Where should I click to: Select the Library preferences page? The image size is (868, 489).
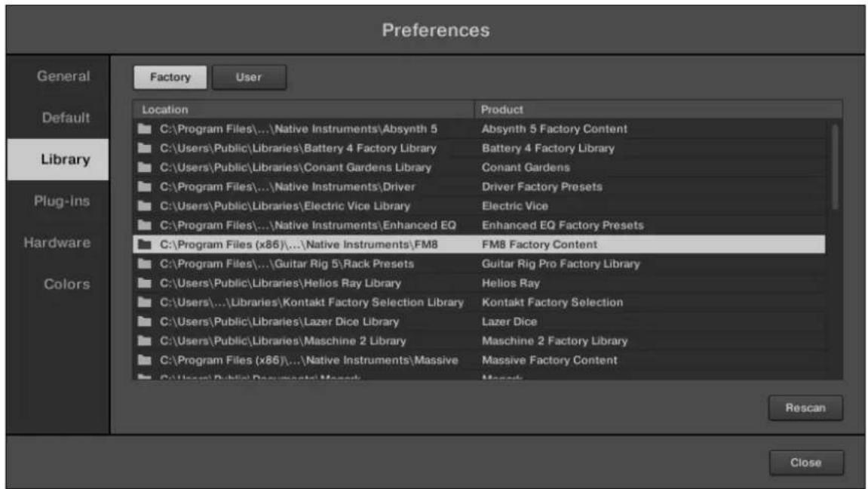pos(58,159)
